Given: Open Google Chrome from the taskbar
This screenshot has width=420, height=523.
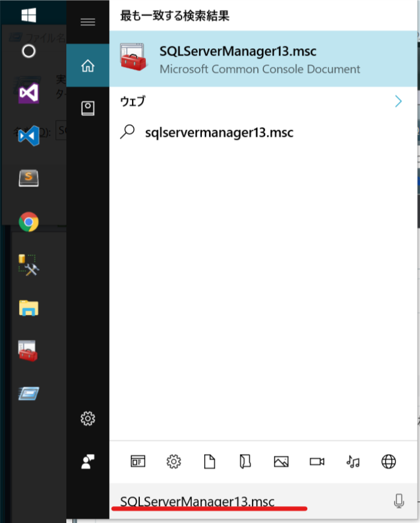Looking at the screenshot, I should 29,222.
